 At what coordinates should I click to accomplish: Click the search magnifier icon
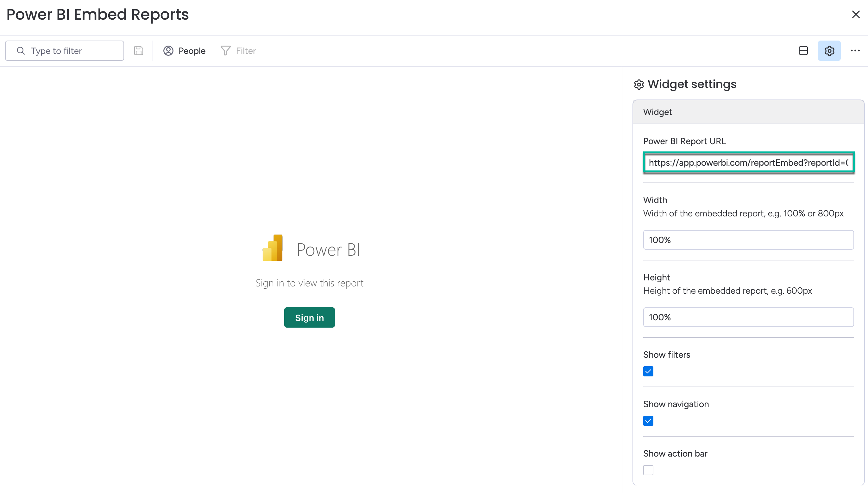click(21, 51)
